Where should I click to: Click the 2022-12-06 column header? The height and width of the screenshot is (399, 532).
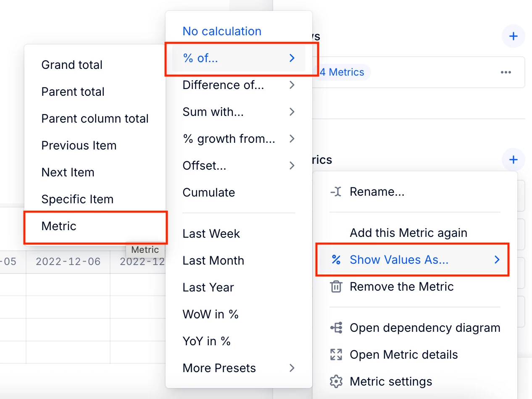click(x=68, y=262)
